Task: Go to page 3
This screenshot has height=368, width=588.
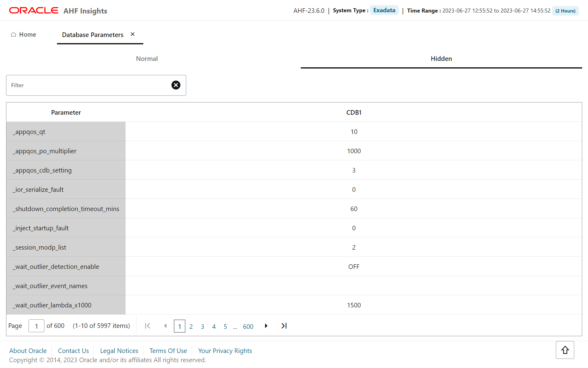Action: pos(202,326)
